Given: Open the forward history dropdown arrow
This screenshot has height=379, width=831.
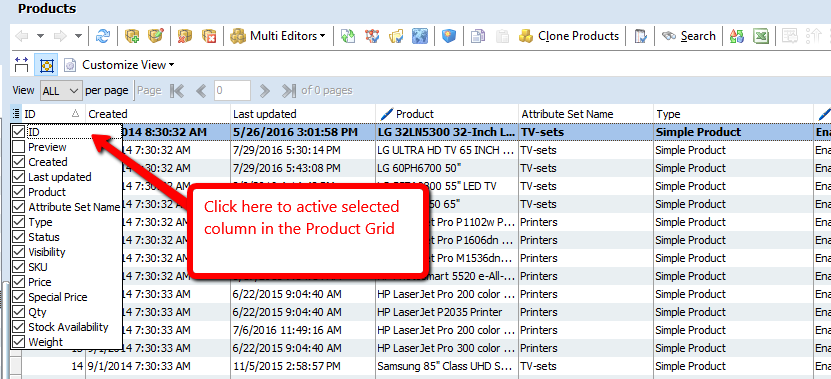Looking at the screenshot, I should point(78,36).
